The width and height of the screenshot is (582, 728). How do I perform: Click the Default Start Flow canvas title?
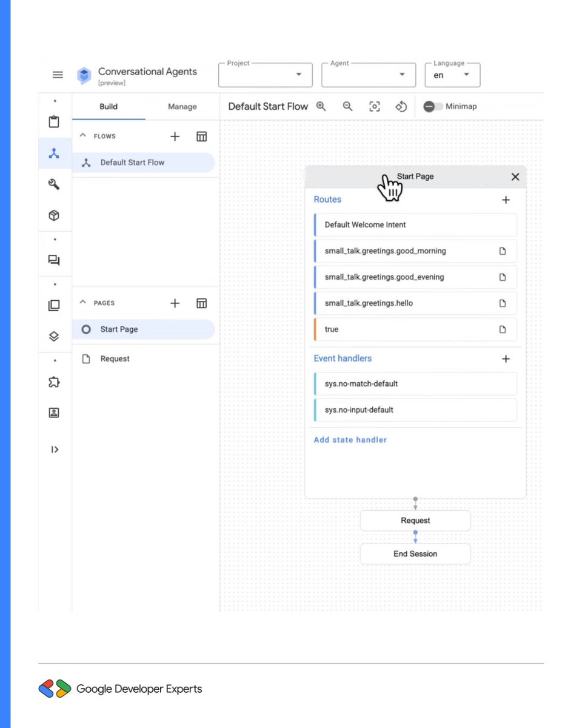pos(268,106)
